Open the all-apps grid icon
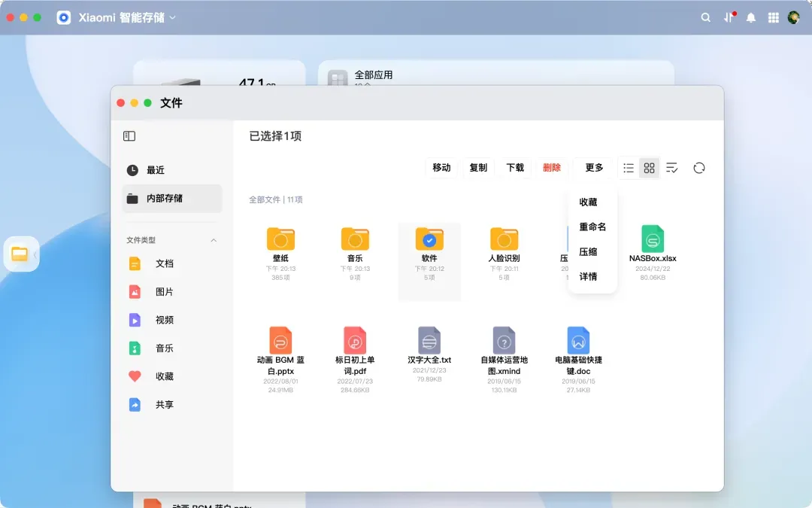Viewport: 812px width, 508px height. pos(773,17)
